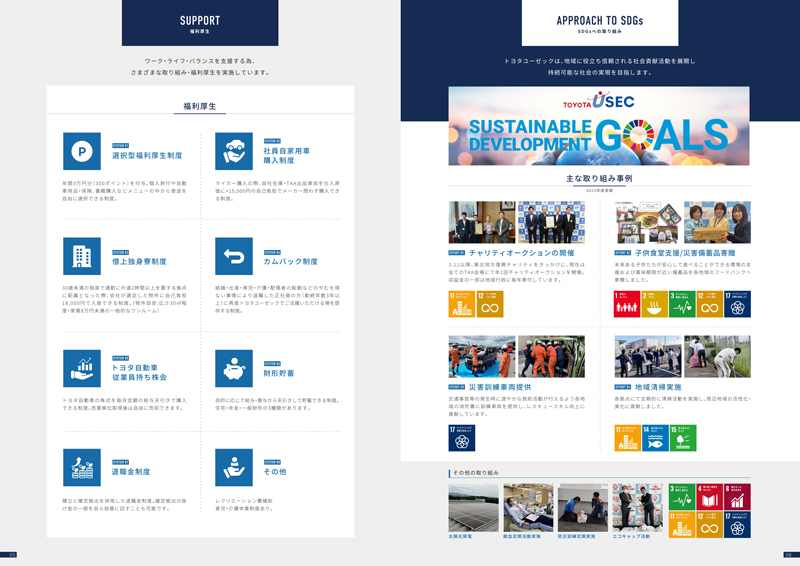Select the hand-and-chart icon for 従業員持ち株会
Screen dimensions: 800x566
click(82, 368)
